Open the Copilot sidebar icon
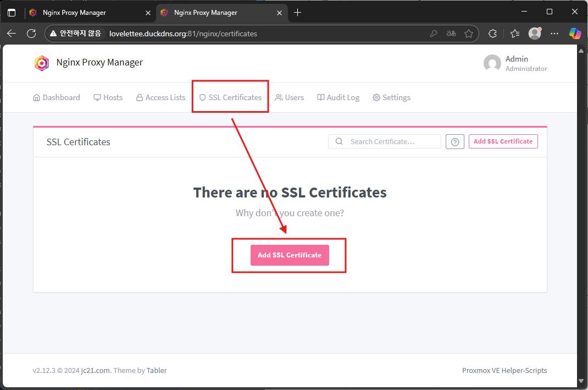The image size is (588, 390). click(575, 34)
